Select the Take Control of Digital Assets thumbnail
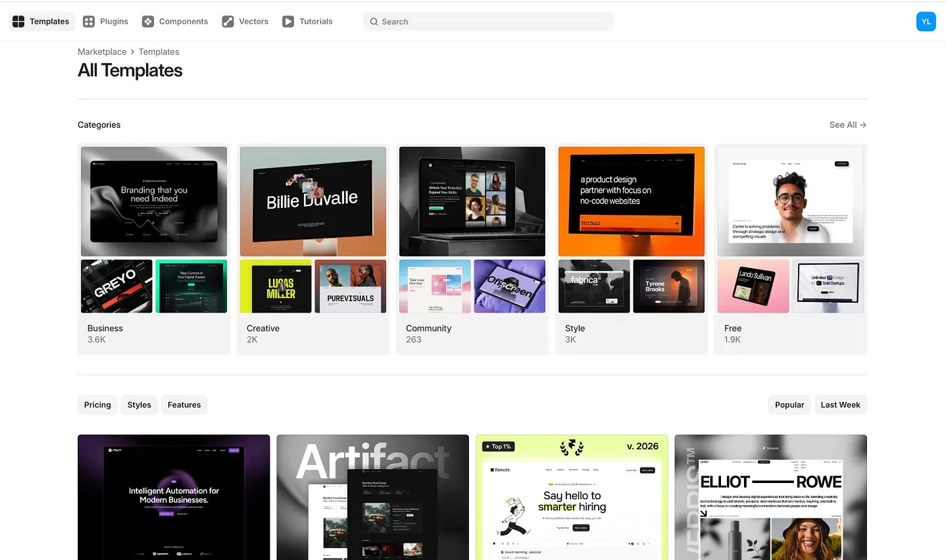Viewport: 946px width, 560px height. tap(191, 286)
